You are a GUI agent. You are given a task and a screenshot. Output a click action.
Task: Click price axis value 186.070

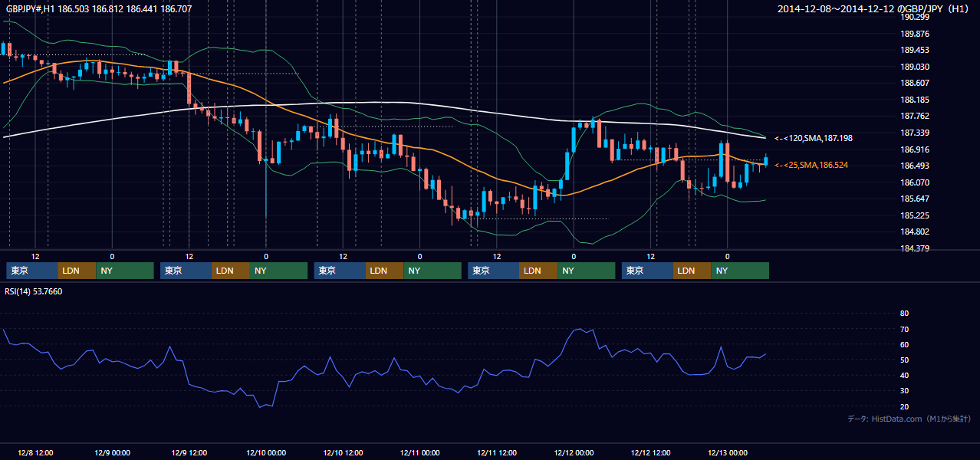pos(916,182)
